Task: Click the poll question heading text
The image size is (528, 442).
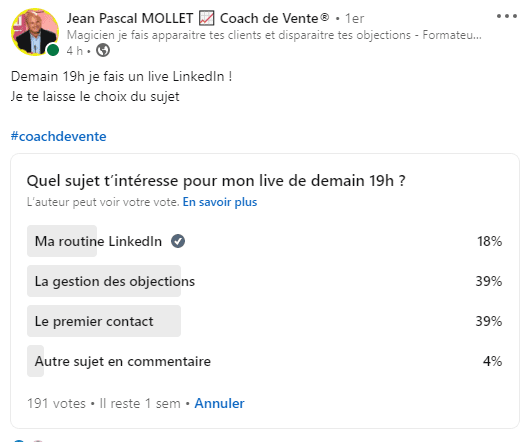Action: point(216,181)
